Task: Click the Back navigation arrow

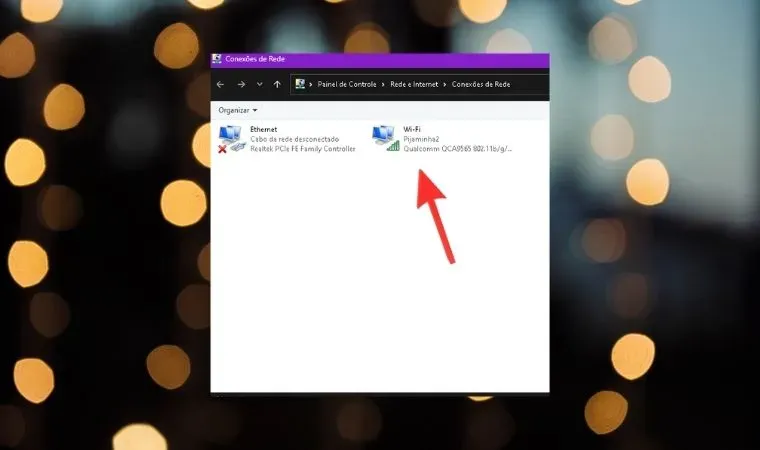Action: 220,84
